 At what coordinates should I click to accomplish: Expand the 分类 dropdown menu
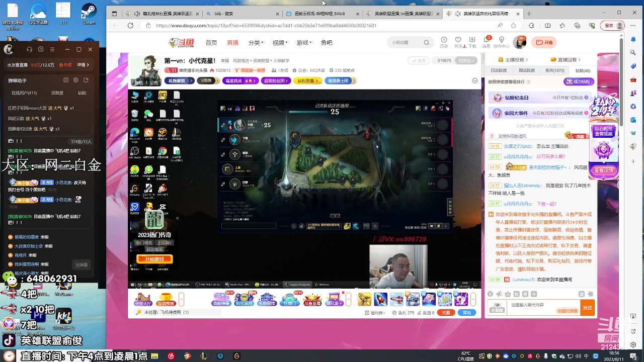coord(256,43)
